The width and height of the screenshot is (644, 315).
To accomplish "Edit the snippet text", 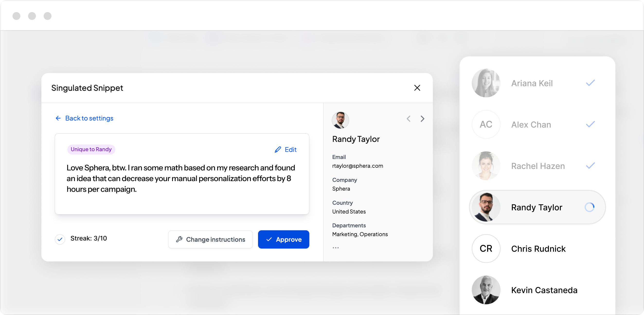I will (286, 150).
